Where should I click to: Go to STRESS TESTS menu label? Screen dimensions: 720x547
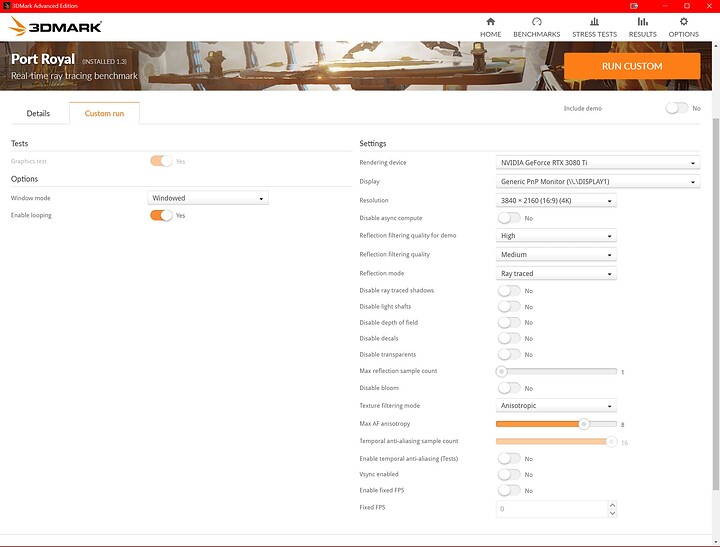[594, 34]
